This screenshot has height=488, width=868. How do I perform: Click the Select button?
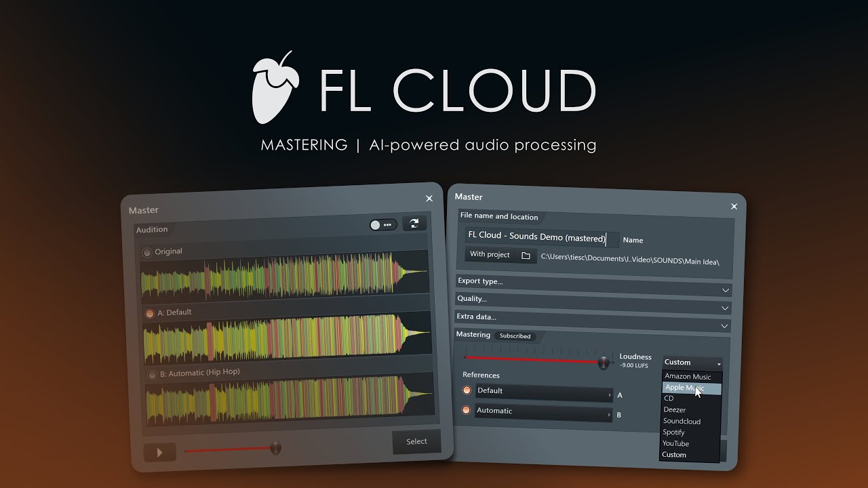pos(416,441)
